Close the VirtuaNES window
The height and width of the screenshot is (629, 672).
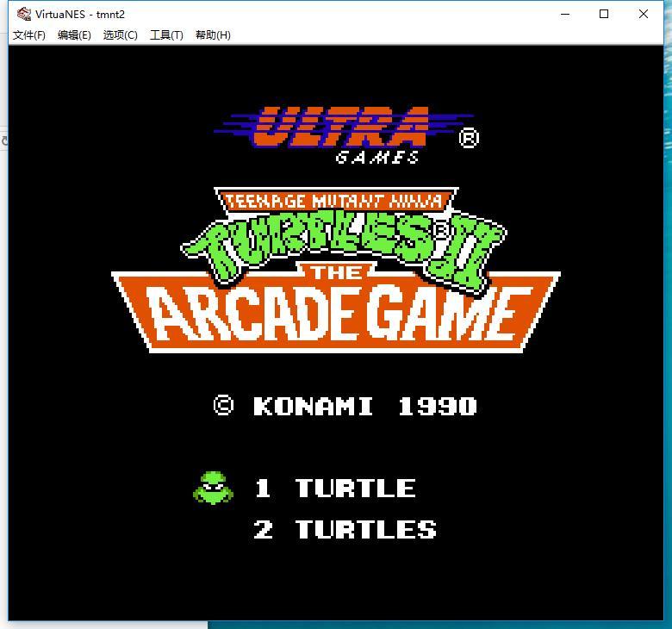point(644,14)
